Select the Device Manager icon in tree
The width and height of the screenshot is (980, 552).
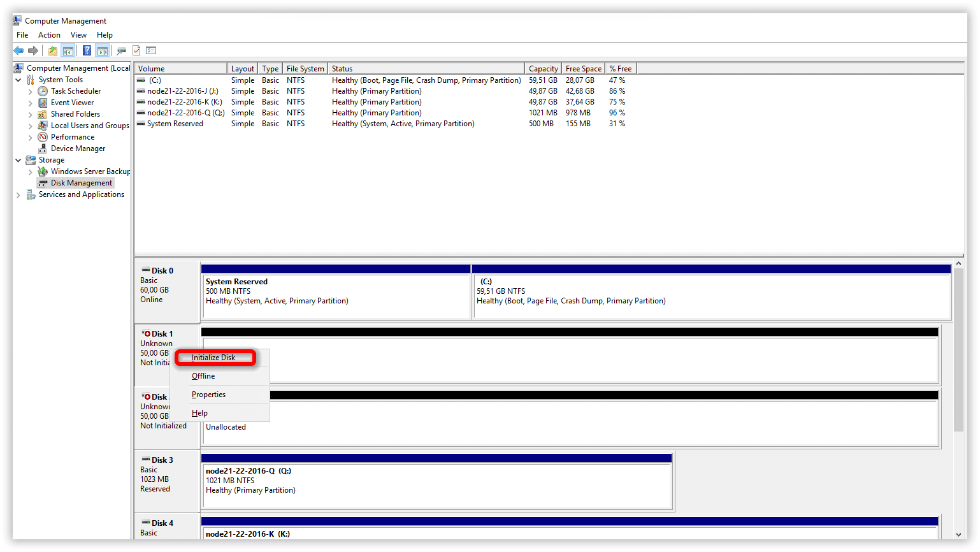click(x=43, y=149)
